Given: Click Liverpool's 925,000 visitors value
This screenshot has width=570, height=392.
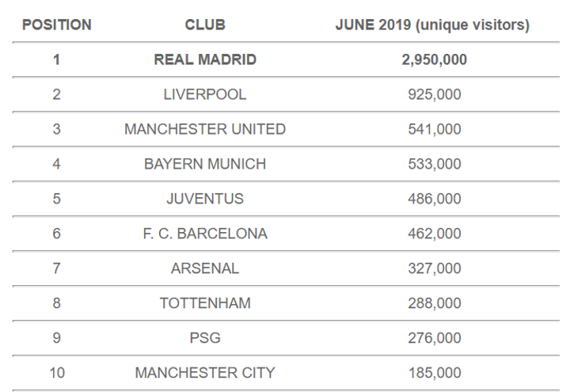Looking at the screenshot, I should click(433, 94).
